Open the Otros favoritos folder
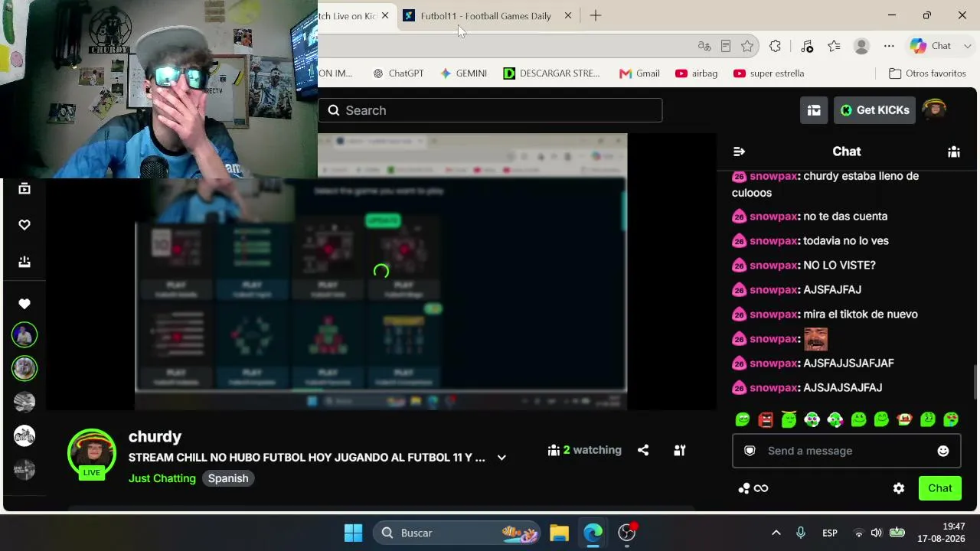Viewport: 980px width, 551px height. [x=927, y=73]
